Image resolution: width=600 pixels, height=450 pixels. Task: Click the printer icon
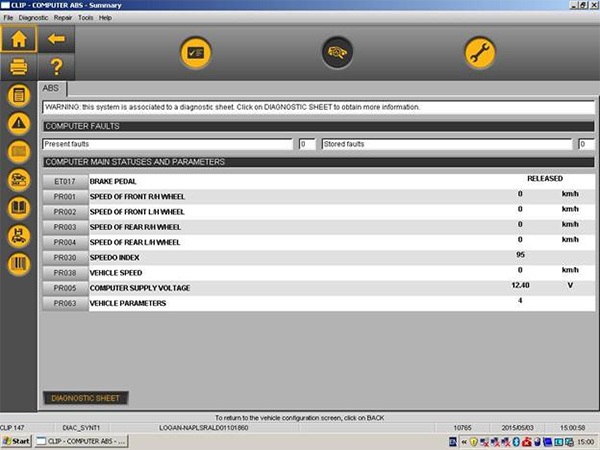click(x=18, y=67)
